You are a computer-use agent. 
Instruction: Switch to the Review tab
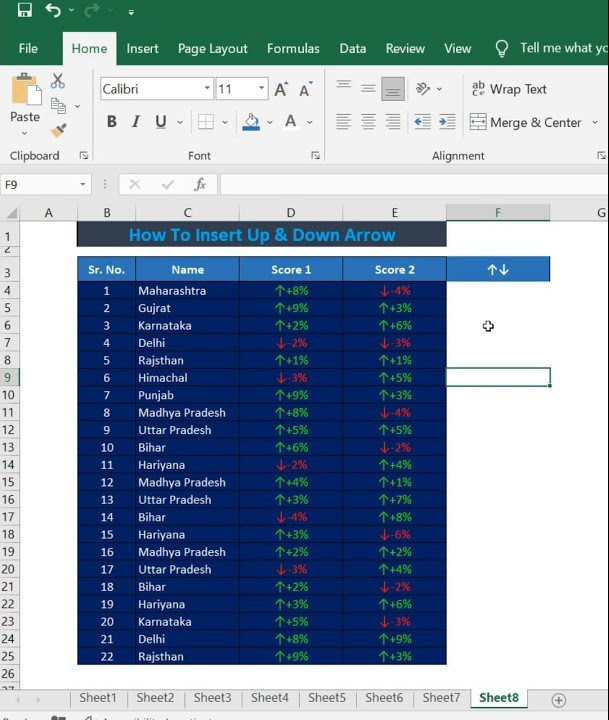[405, 48]
